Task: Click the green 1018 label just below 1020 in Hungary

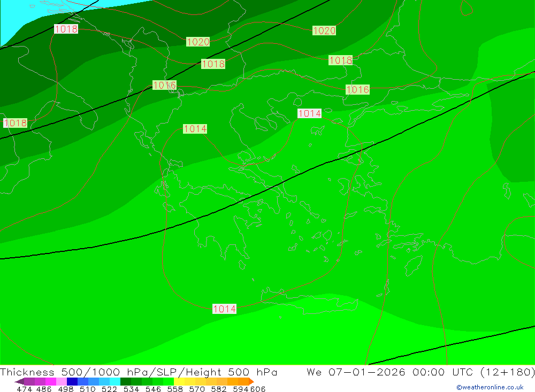Action: [213, 64]
